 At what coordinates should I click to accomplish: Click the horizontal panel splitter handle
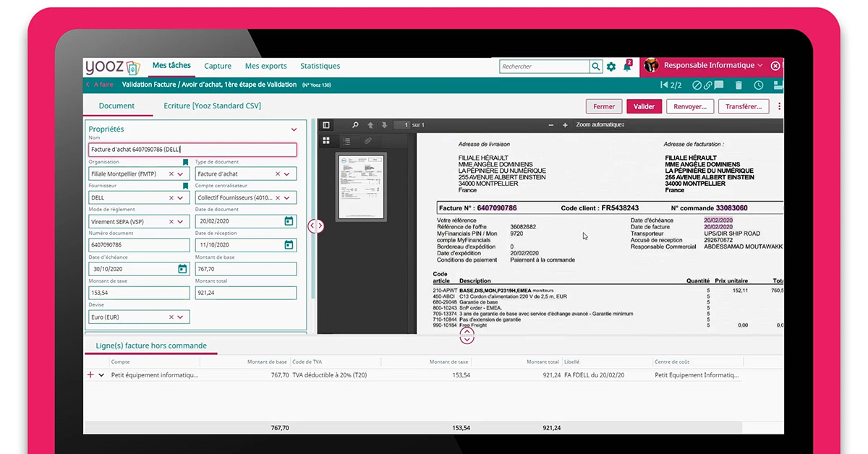click(x=467, y=335)
